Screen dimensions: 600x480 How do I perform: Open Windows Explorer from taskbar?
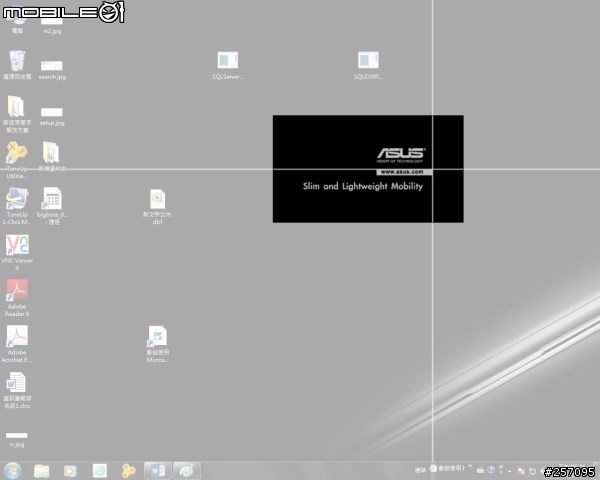[41, 471]
